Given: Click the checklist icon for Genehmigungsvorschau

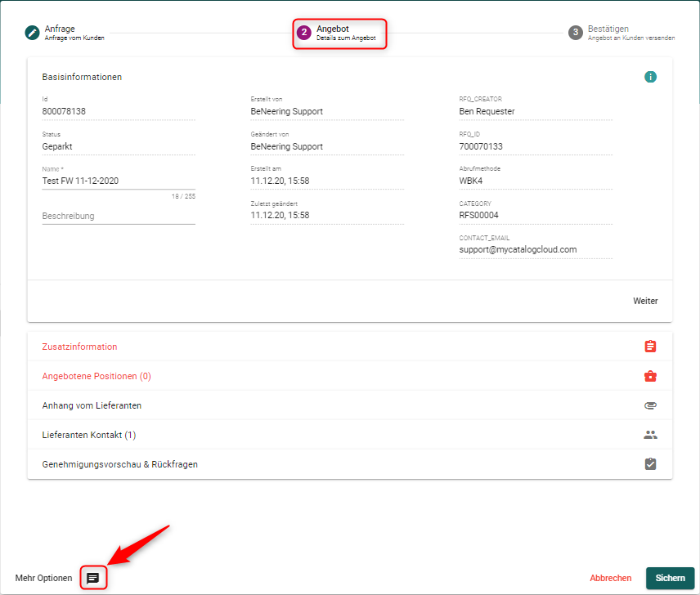Looking at the screenshot, I should coord(650,464).
